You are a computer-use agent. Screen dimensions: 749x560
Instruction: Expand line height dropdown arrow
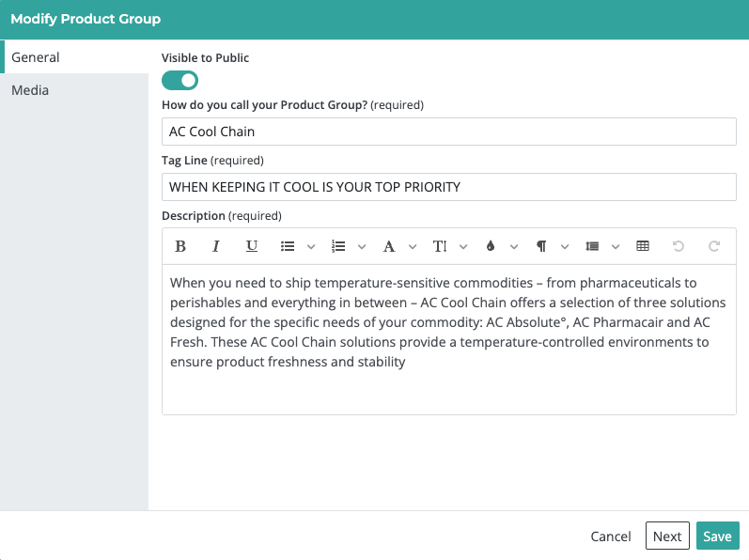pos(616,247)
